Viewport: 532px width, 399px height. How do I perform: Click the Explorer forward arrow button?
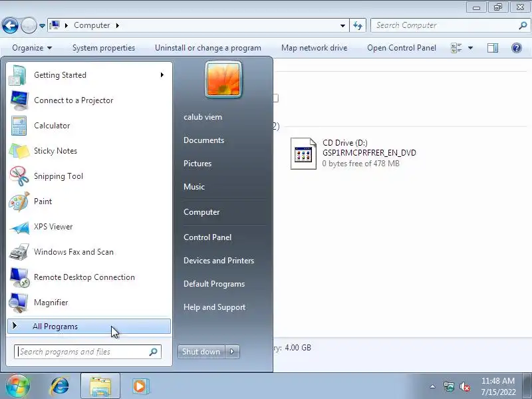click(x=29, y=25)
